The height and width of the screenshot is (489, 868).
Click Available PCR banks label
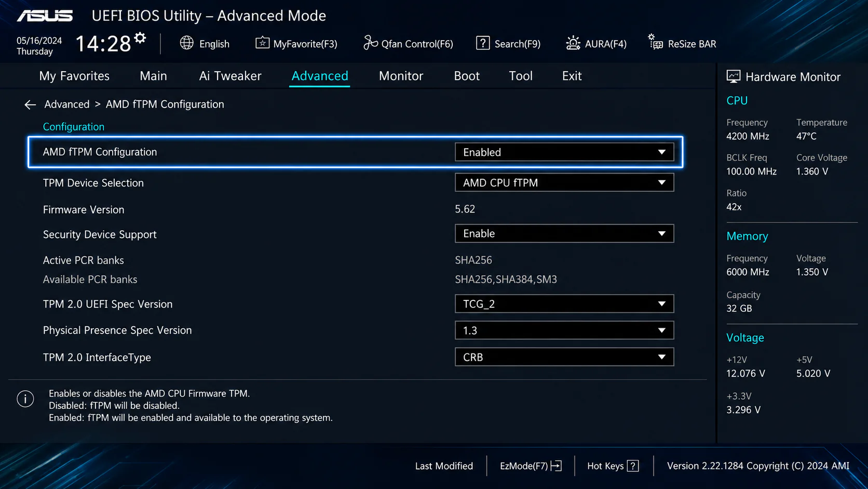(x=90, y=280)
